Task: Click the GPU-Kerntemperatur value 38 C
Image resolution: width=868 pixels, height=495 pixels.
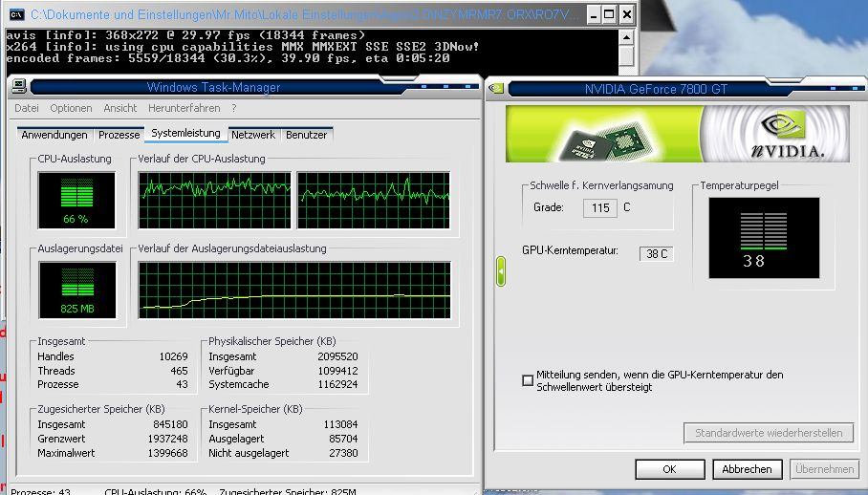Action: (x=657, y=254)
